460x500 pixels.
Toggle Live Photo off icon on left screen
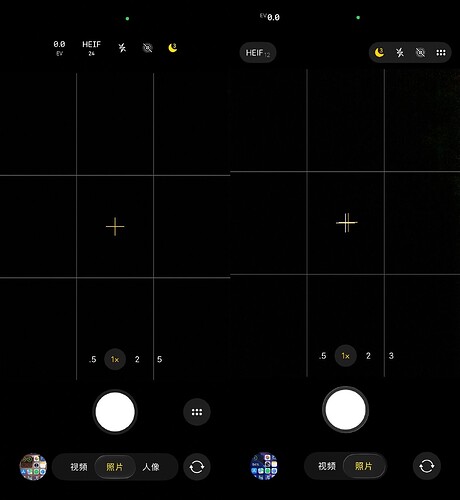[147, 48]
